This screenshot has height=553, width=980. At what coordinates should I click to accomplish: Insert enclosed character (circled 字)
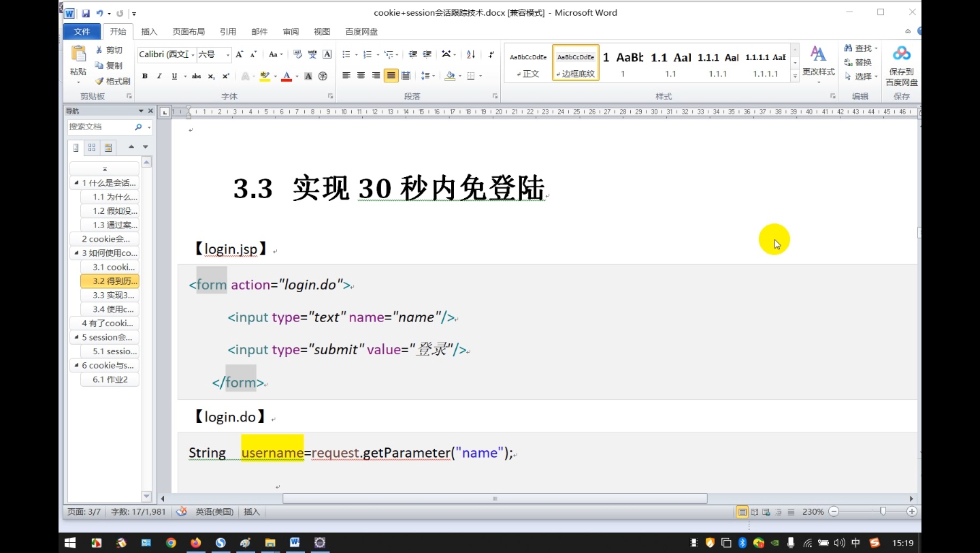pyautogui.click(x=323, y=76)
